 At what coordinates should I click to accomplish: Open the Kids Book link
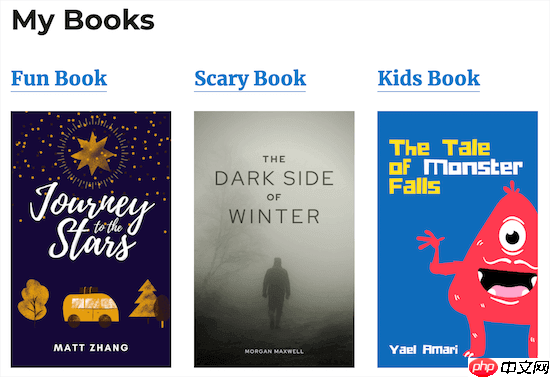pos(429,78)
